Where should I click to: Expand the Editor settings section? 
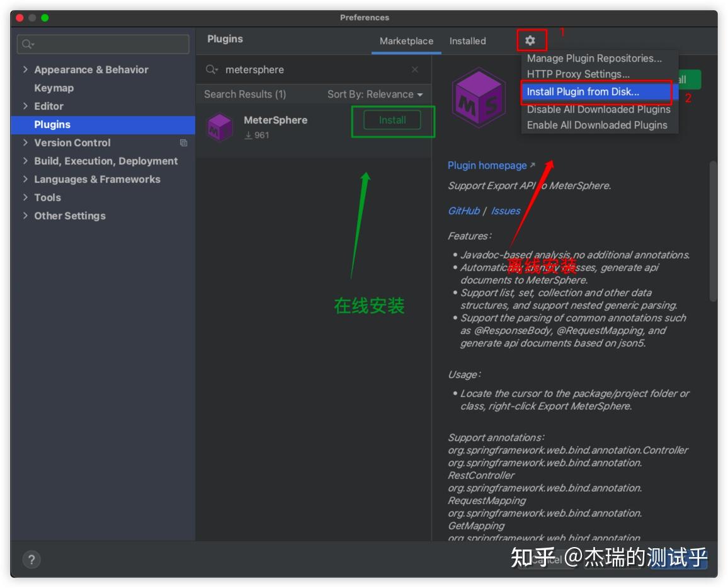click(25, 106)
